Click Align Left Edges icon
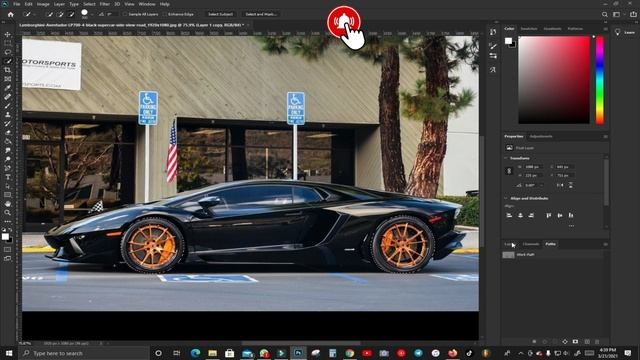Image resolution: width=640 pixels, height=360 pixels. pos(509,215)
